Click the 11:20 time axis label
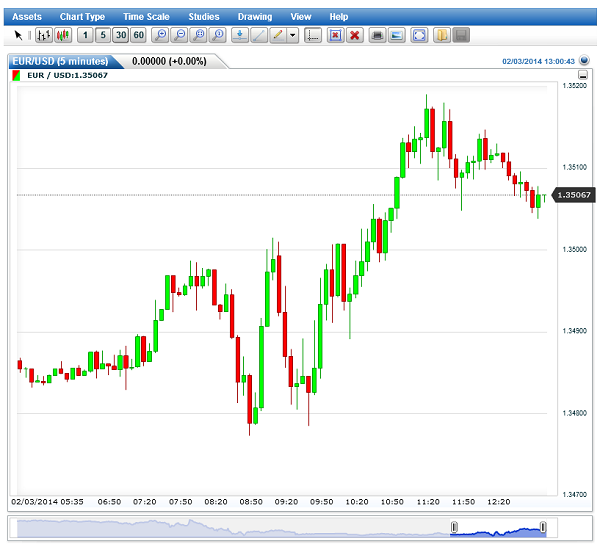 click(428, 502)
